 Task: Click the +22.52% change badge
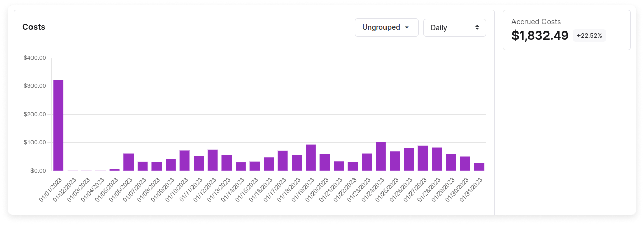[x=589, y=36]
